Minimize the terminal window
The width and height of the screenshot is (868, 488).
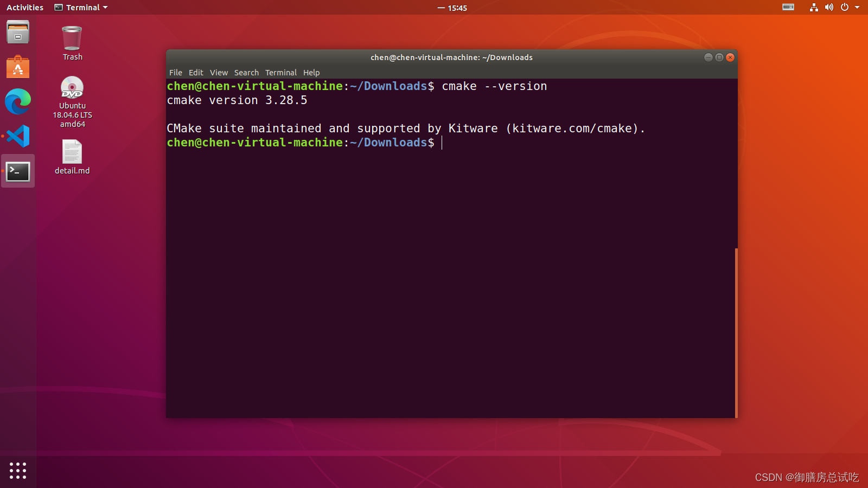[x=708, y=57]
